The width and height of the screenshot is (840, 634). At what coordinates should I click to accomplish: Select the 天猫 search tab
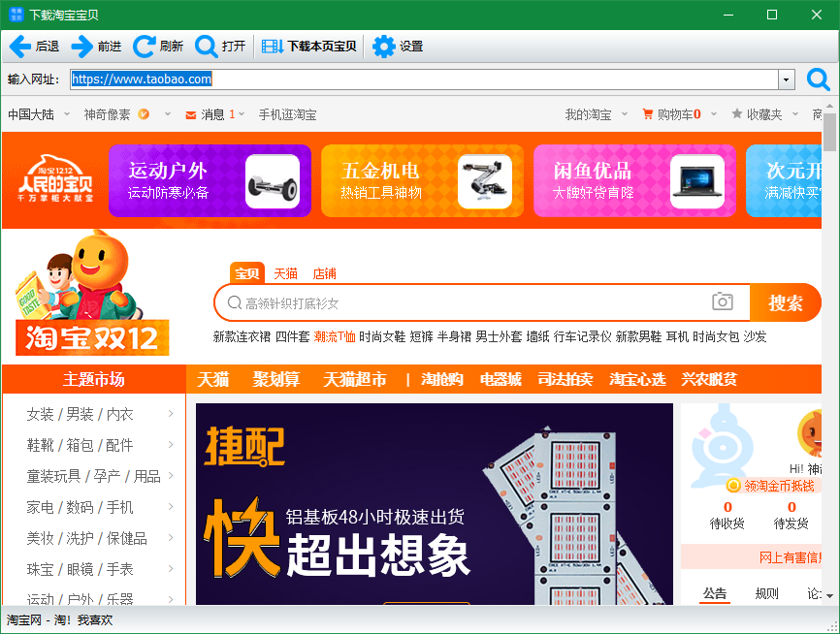tap(285, 274)
